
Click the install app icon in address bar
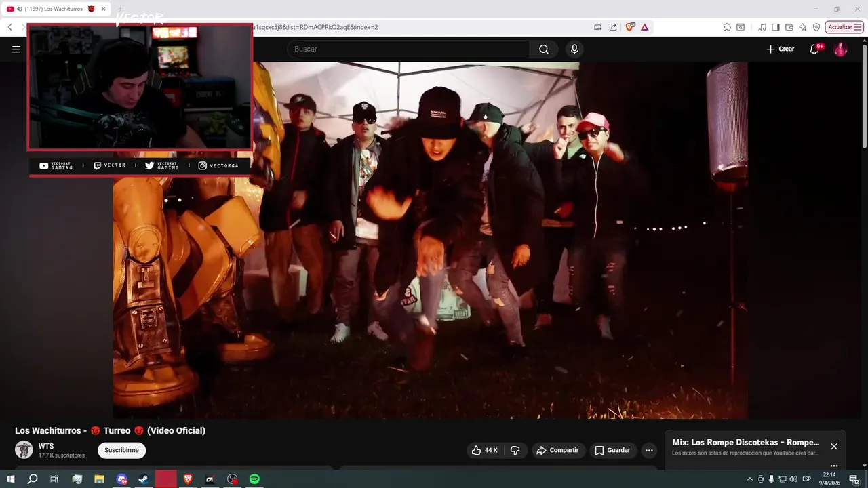click(x=597, y=27)
